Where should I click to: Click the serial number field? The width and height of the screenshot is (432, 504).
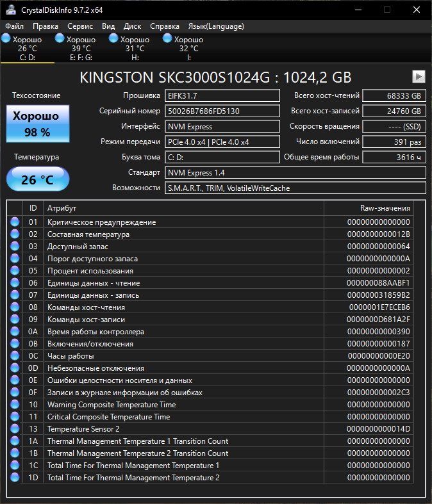tap(222, 111)
